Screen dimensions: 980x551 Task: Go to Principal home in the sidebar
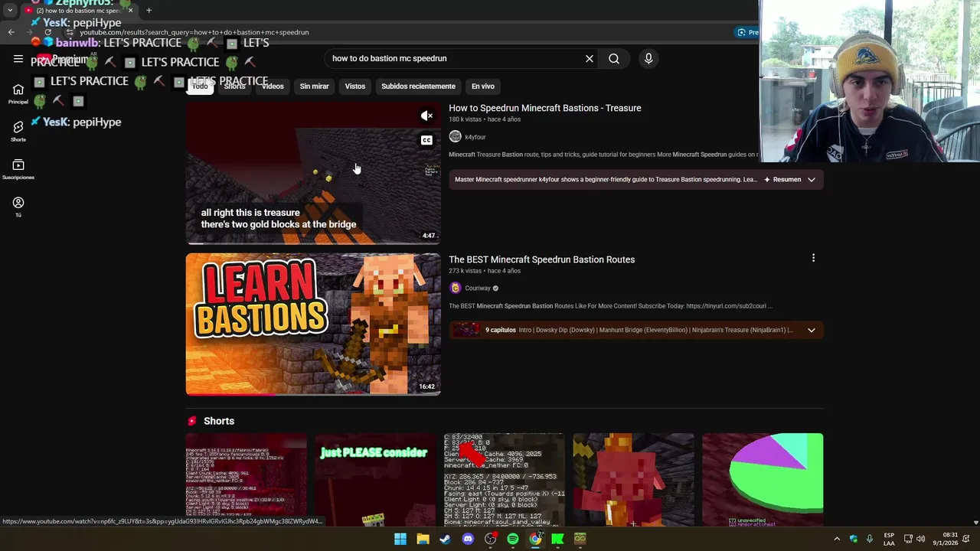pos(18,94)
